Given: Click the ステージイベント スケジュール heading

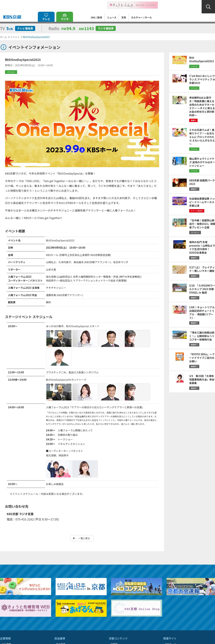Looking at the screenshot, I should 29,317.
